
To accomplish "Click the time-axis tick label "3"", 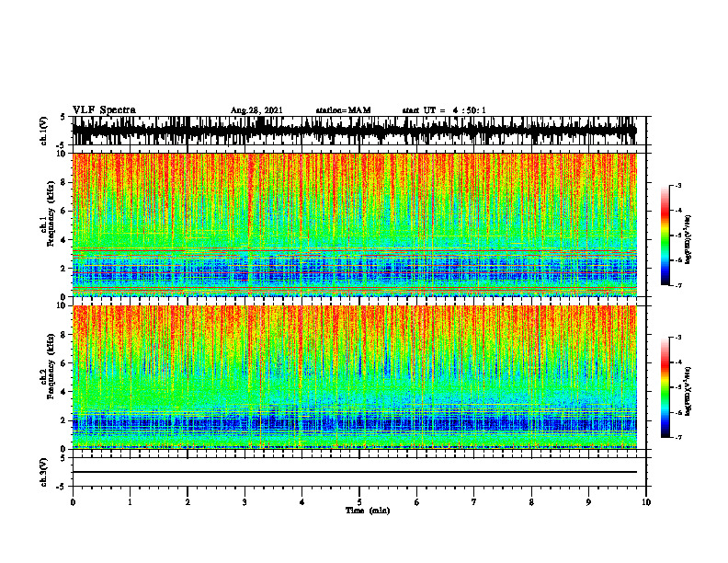I will 245,502.
